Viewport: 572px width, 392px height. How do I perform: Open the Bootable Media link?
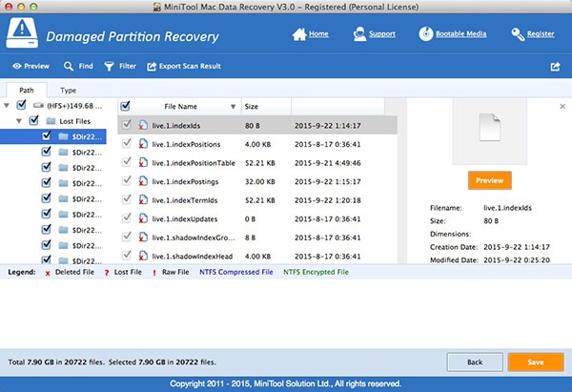(460, 34)
